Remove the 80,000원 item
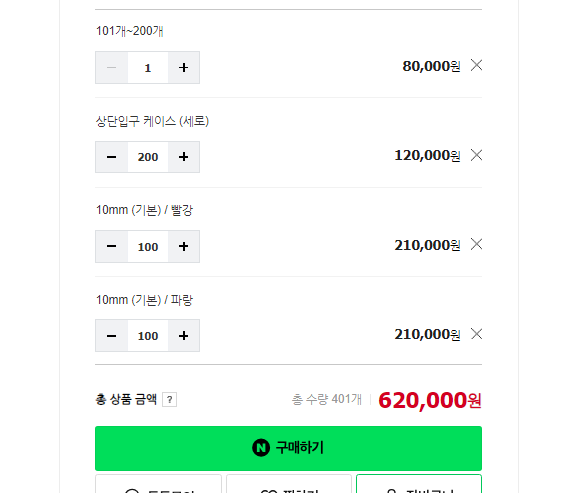This screenshot has width=588, height=493. point(476,65)
